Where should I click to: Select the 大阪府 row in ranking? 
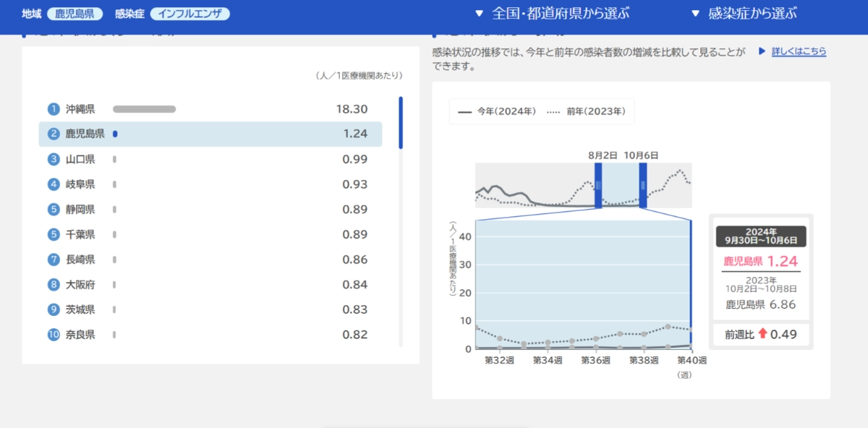210,285
